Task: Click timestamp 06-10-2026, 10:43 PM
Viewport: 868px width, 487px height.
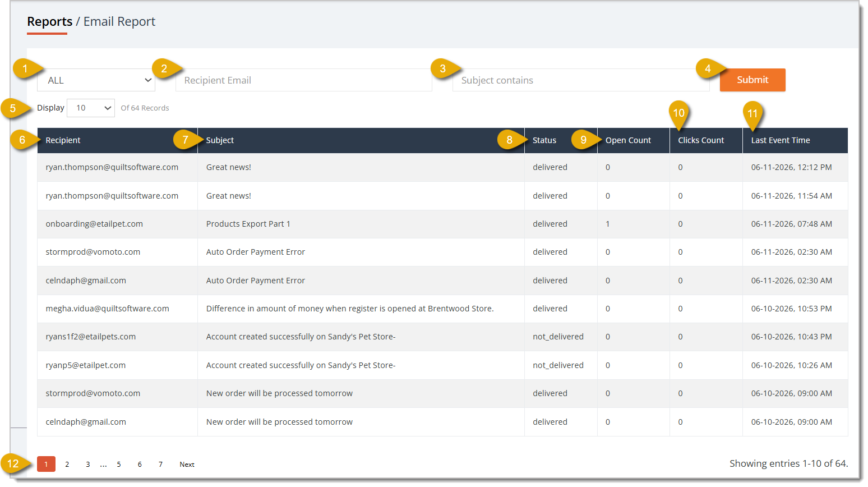Action: point(792,337)
